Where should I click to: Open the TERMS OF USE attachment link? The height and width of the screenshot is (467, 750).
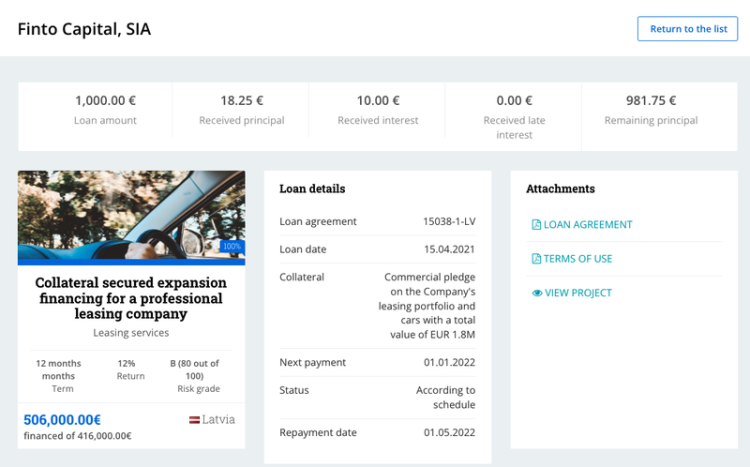click(x=577, y=259)
